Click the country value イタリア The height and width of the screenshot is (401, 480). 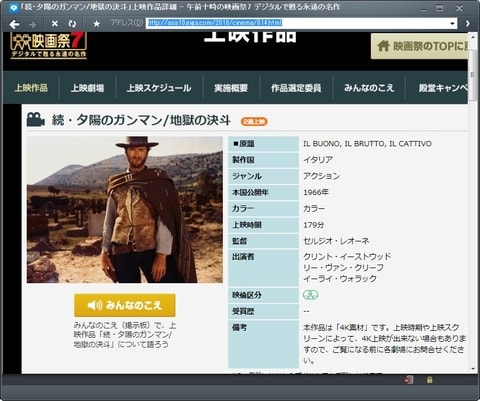(318, 160)
